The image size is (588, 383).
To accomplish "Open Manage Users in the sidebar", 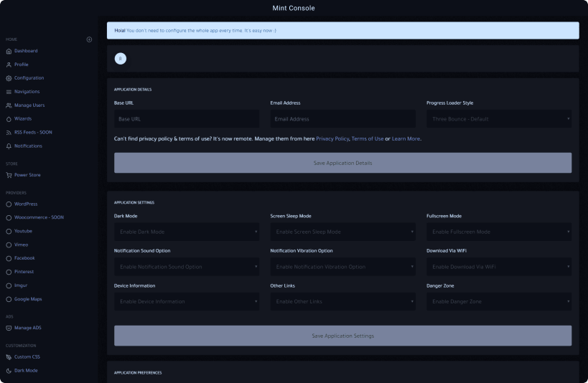I will [x=29, y=105].
